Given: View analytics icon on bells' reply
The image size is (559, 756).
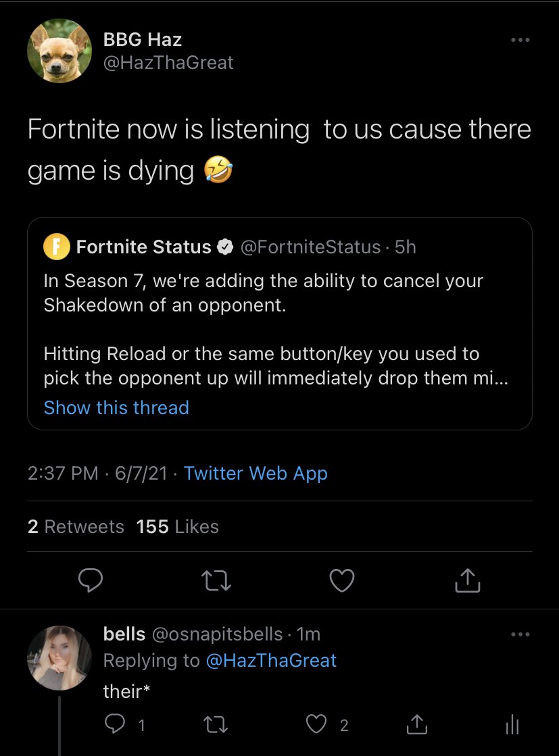Looking at the screenshot, I should point(512,726).
